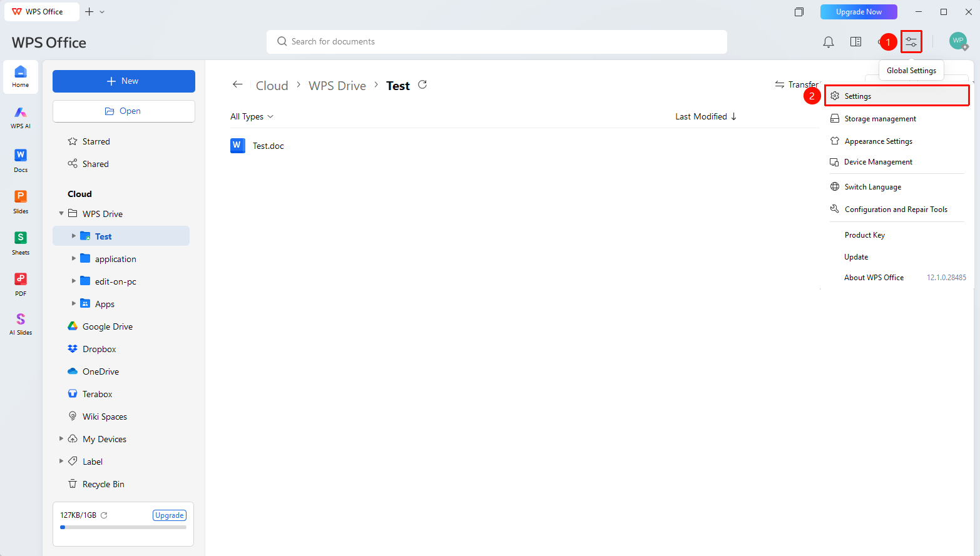
Task: Open the Sheets app icon
Action: coord(21,243)
